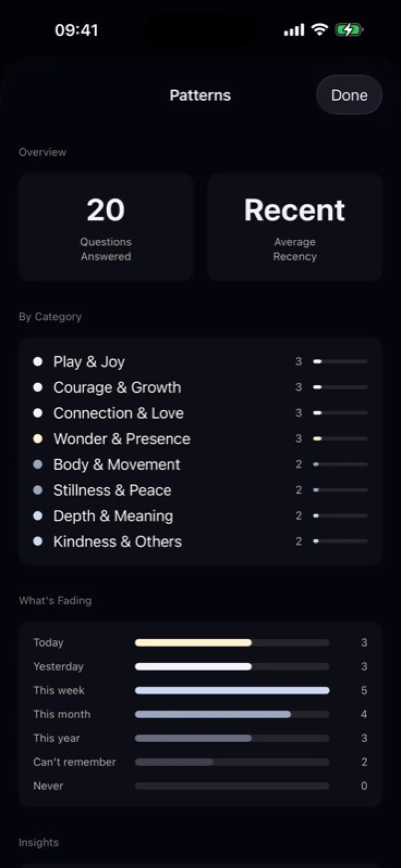Tap the Play & Joy category dot
401x868 pixels.
click(x=38, y=362)
